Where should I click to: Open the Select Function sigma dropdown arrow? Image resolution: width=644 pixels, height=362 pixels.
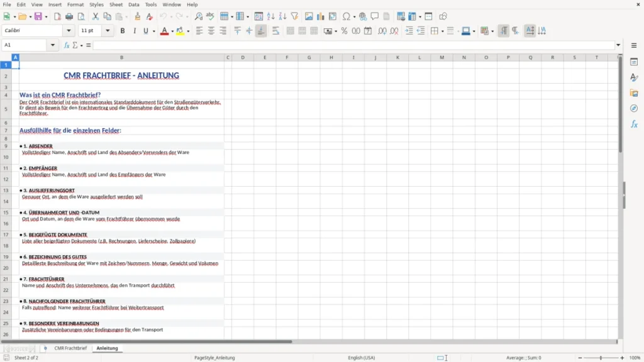coord(81,45)
